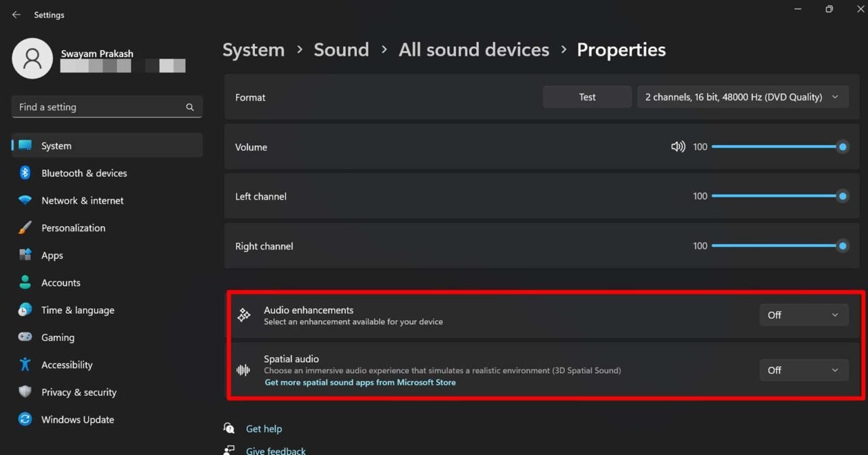Select the Accounts sidebar icon
Viewport: 868px width, 455px height.
pos(24,282)
